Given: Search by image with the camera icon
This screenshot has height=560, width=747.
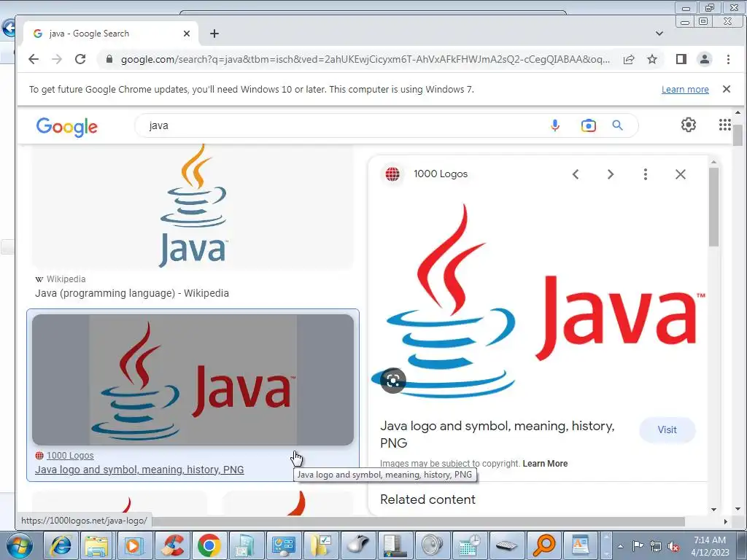Looking at the screenshot, I should click(589, 125).
